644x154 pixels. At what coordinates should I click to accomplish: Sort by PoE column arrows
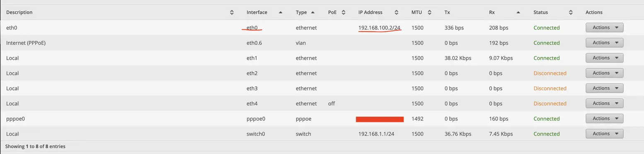343,12
